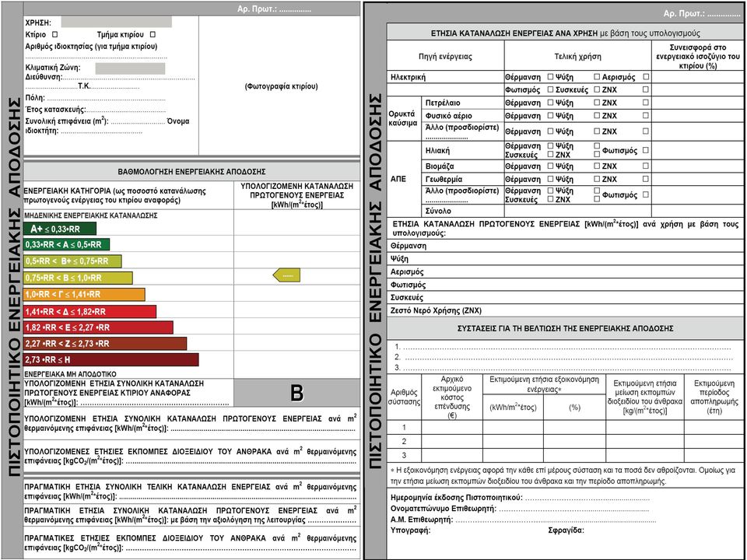The image size is (747, 560).
Task: Click the Υπογραφή label
Action: pos(411,530)
